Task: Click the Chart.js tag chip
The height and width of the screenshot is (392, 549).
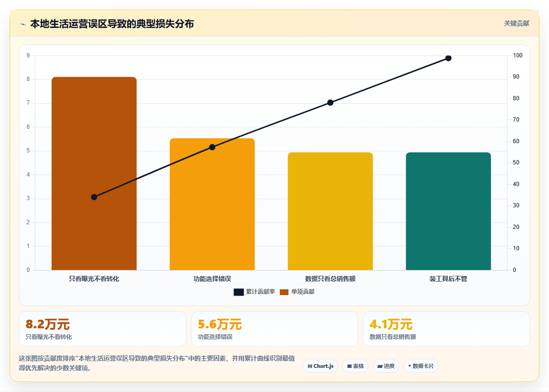Action: pyautogui.click(x=320, y=366)
